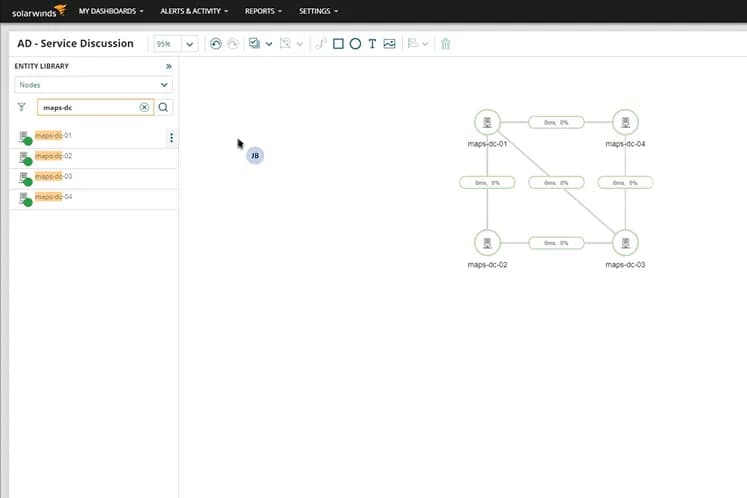This screenshot has height=498, width=747.
Task: Click the redo icon
Action: 232,44
